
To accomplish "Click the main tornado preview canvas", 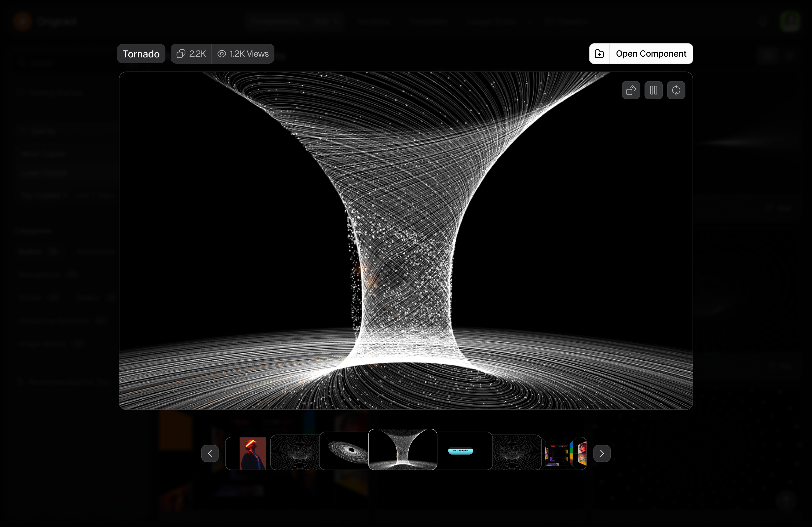I will [406, 241].
